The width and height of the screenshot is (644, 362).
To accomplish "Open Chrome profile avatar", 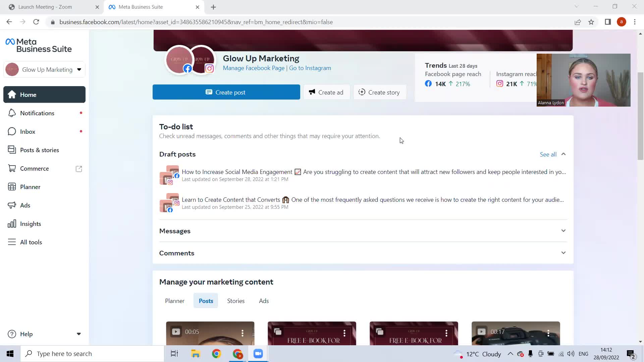I will [x=622, y=22].
